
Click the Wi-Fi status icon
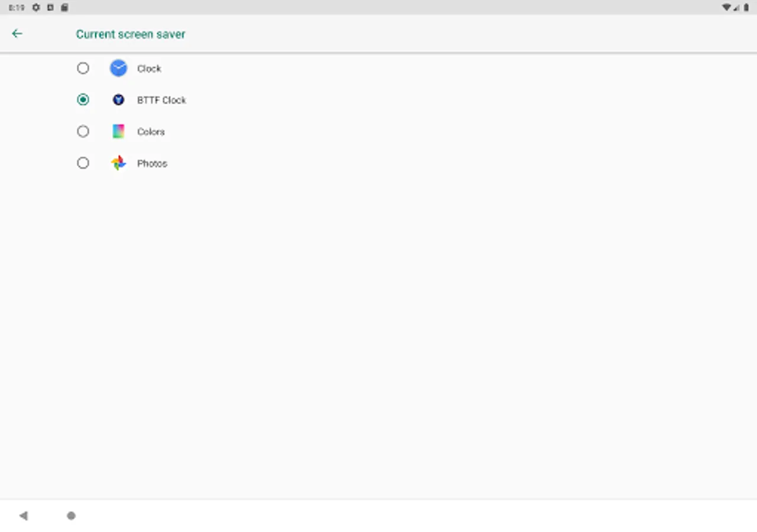pyautogui.click(x=726, y=7)
